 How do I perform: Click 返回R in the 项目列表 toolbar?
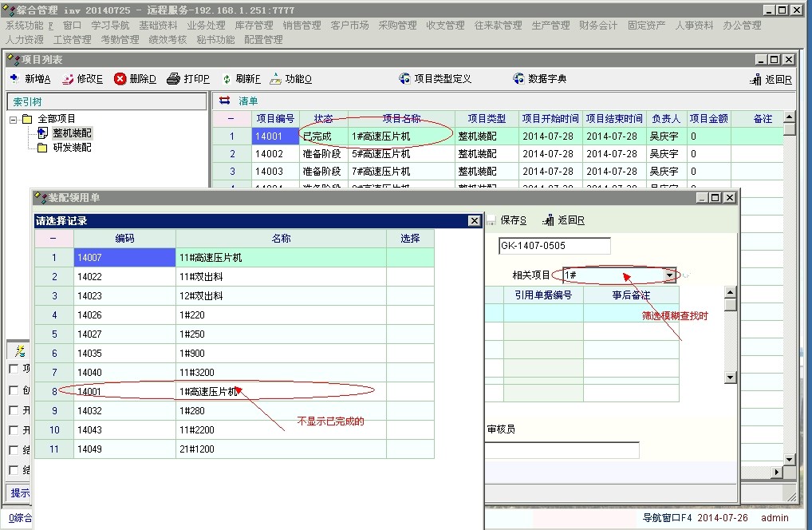coord(771,79)
